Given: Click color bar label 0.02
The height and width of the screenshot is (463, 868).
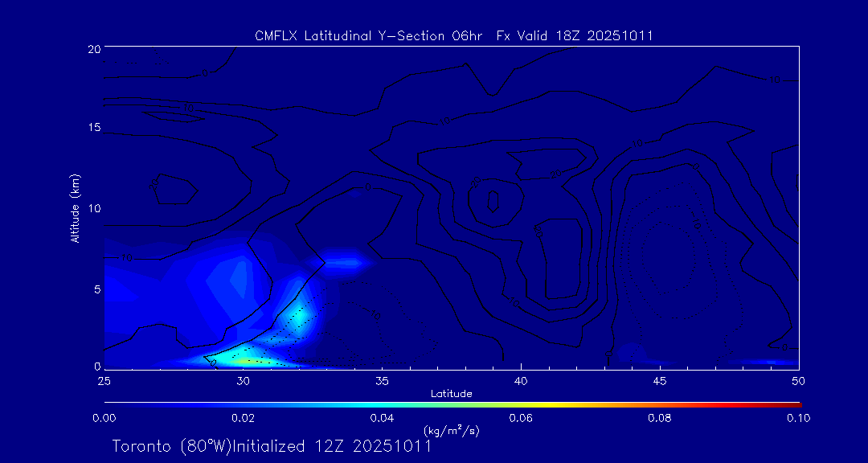Looking at the screenshot, I should (243, 418).
